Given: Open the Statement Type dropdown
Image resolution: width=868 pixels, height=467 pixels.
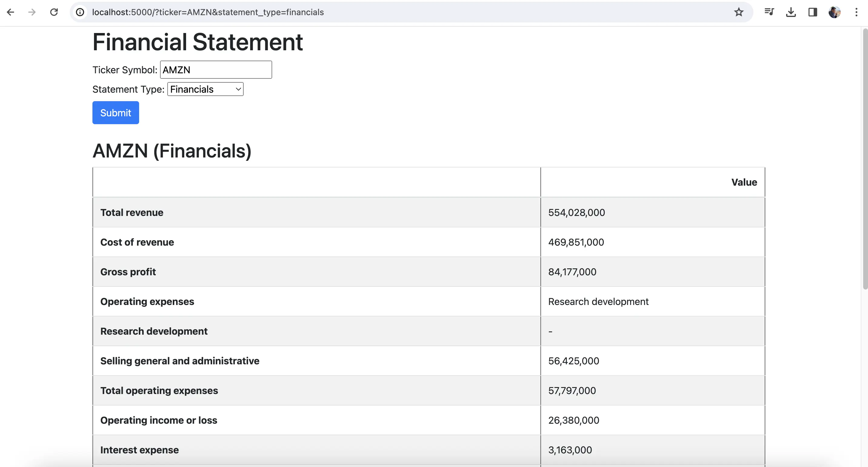Looking at the screenshot, I should [x=205, y=89].
